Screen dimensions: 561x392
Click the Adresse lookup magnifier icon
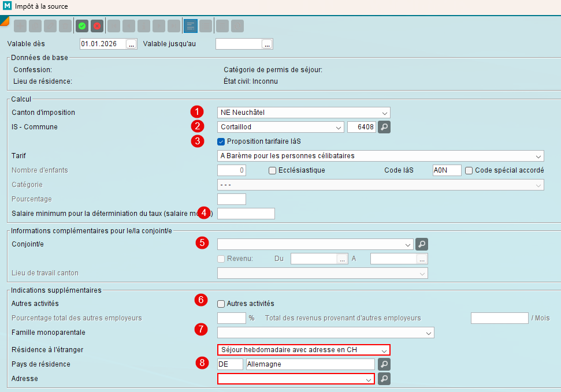(x=384, y=379)
